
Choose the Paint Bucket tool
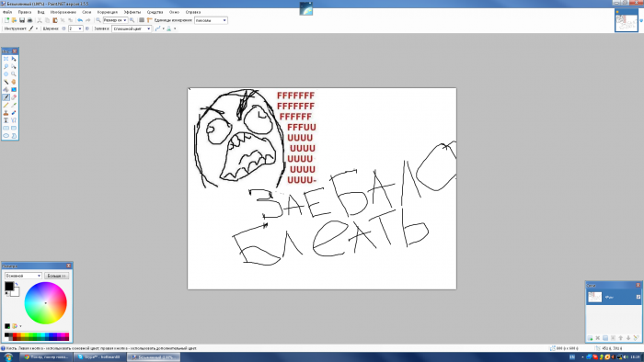pyautogui.click(x=6, y=89)
